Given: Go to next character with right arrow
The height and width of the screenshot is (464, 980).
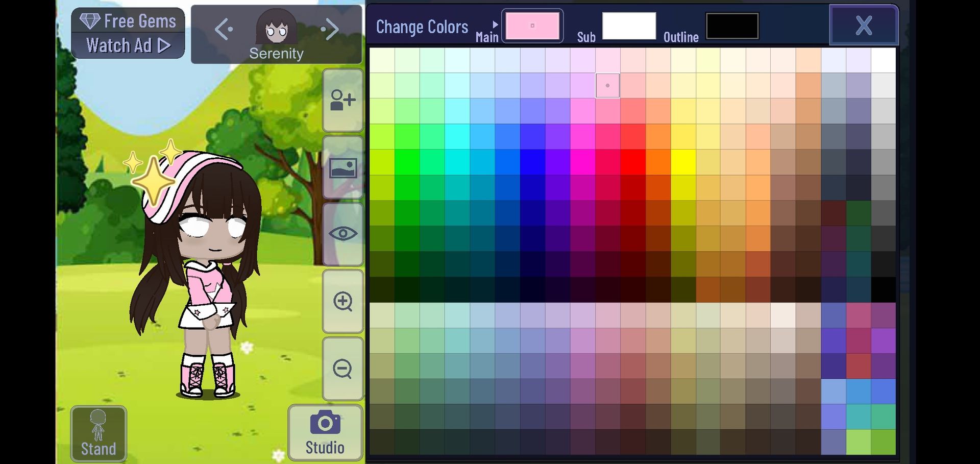Looking at the screenshot, I should 330,30.
